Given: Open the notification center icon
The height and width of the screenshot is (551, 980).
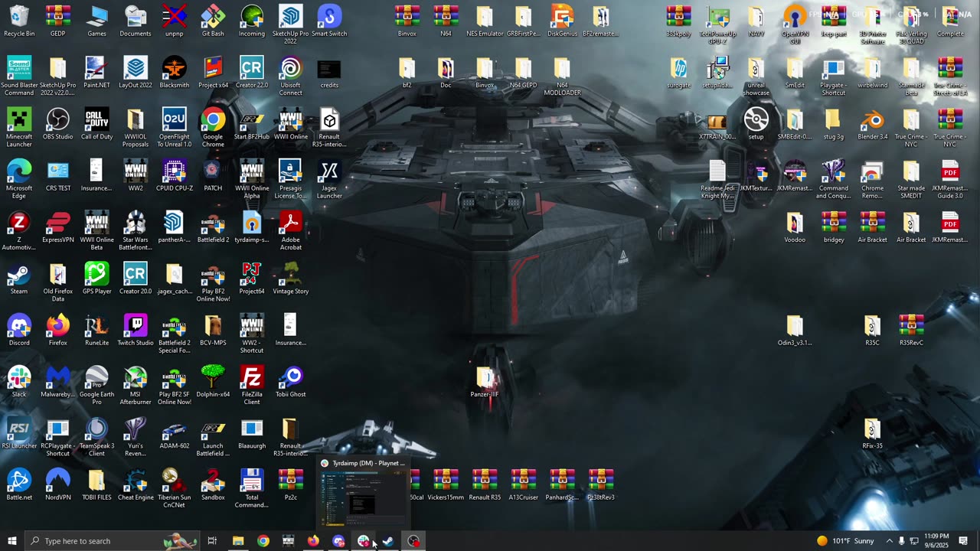Looking at the screenshot, I should tap(963, 541).
